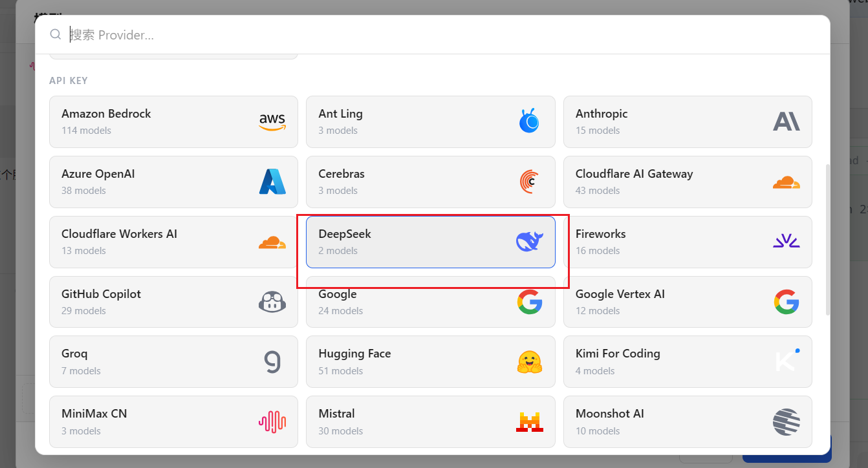Click the Fireworks logo icon

click(787, 242)
